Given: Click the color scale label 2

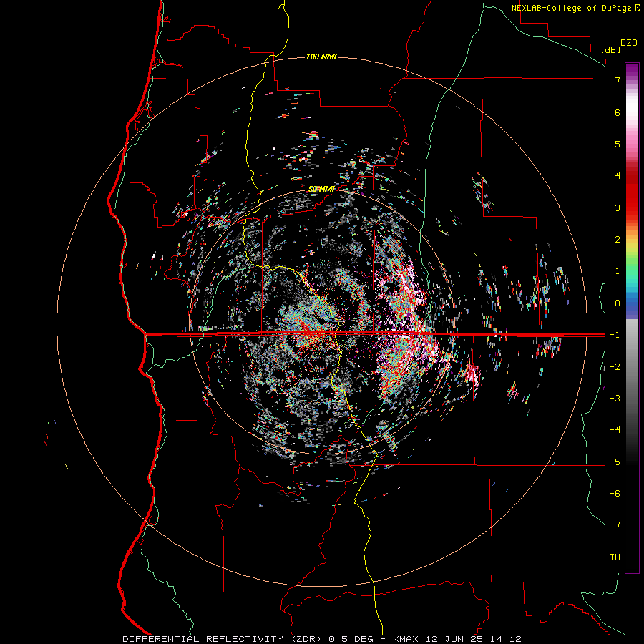Looking at the screenshot, I should [618, 240].
